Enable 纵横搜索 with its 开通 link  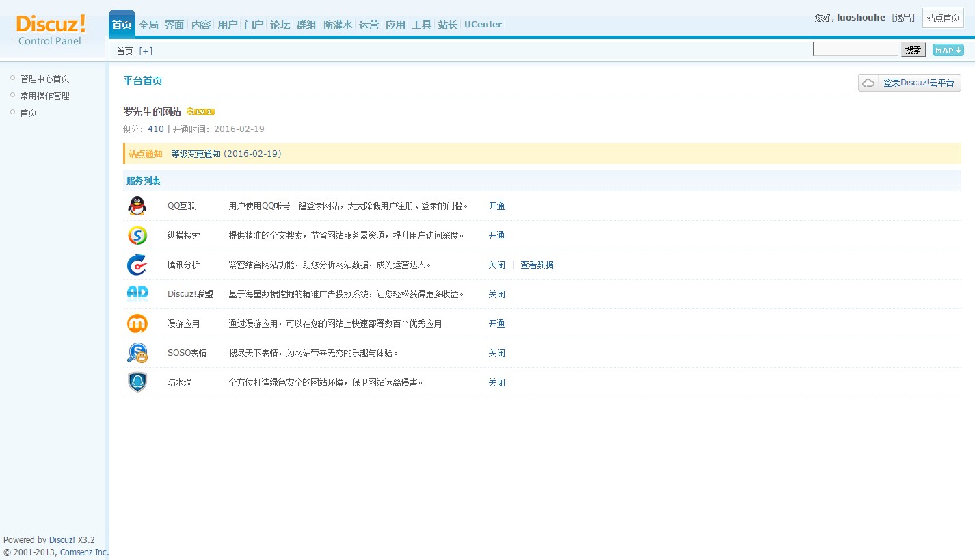(496, 235)
